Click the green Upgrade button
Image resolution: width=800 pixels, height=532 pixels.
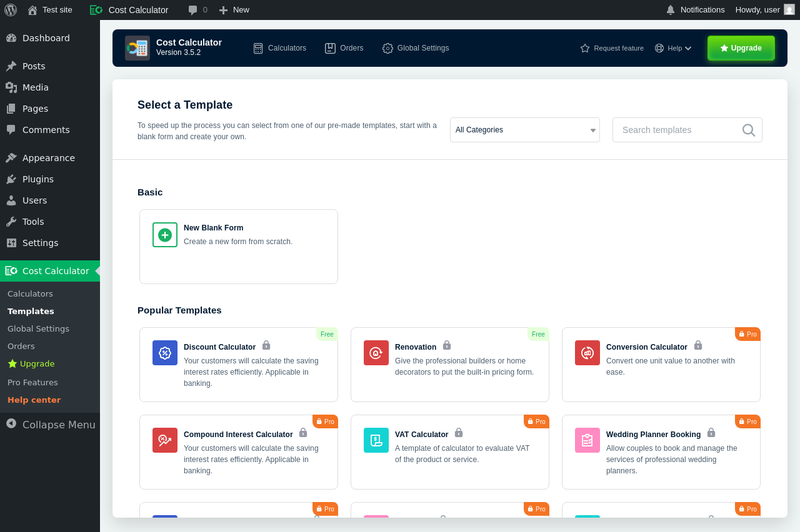tap(741, 48)
